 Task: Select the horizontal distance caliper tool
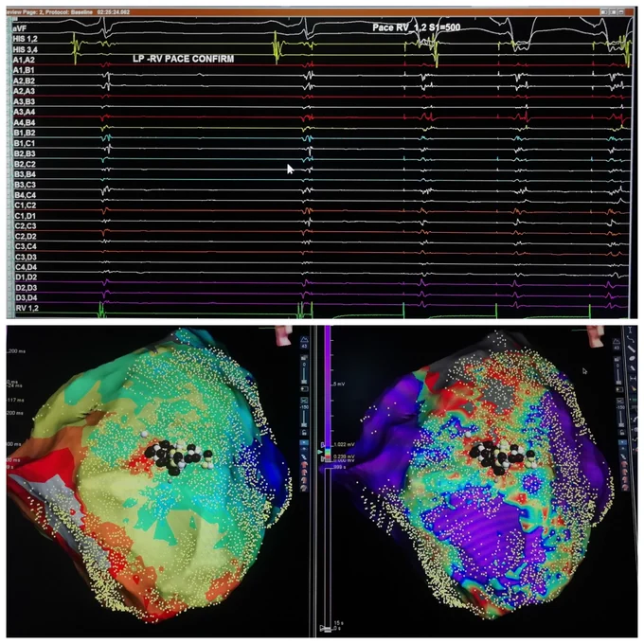(x=634, y=378)
